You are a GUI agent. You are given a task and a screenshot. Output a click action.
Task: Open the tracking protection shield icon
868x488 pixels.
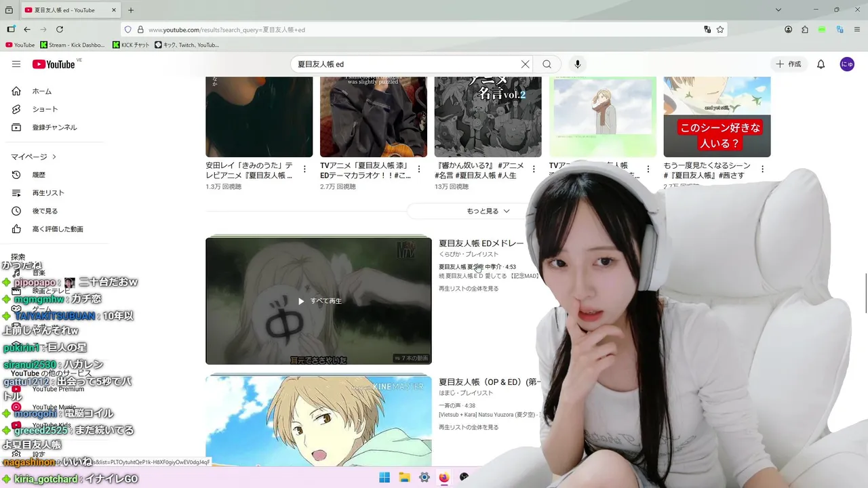tap(127, 30)
